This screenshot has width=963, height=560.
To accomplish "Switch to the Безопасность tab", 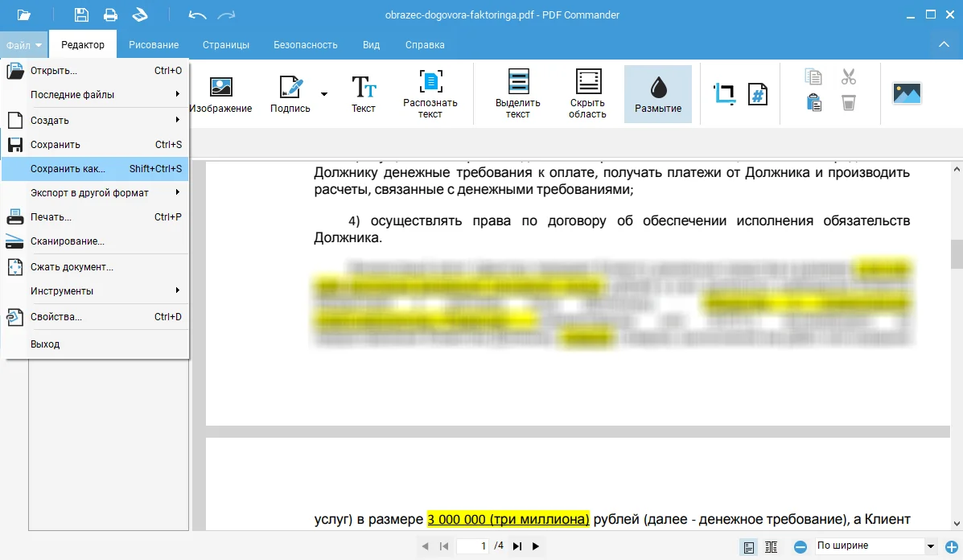I will click(305, 45).
